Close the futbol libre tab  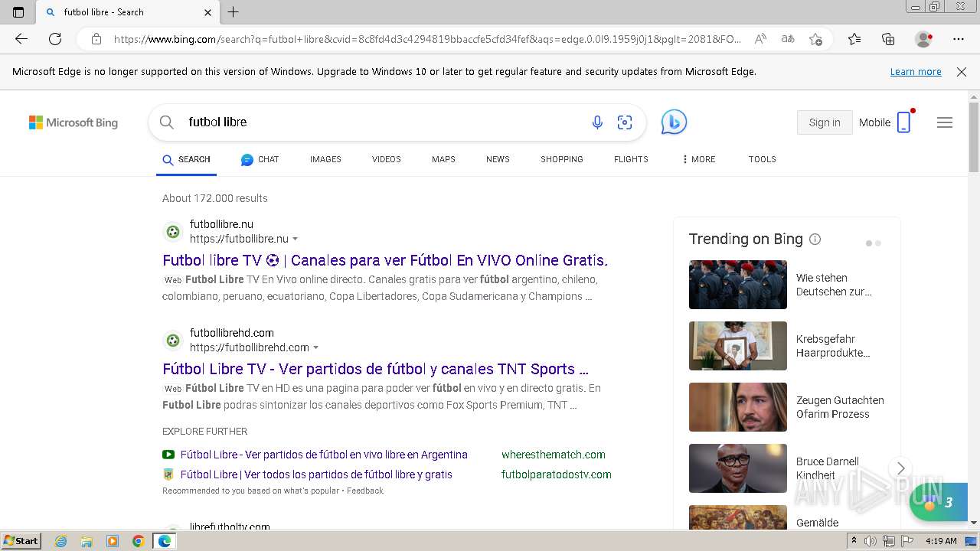tap(208, 12)
